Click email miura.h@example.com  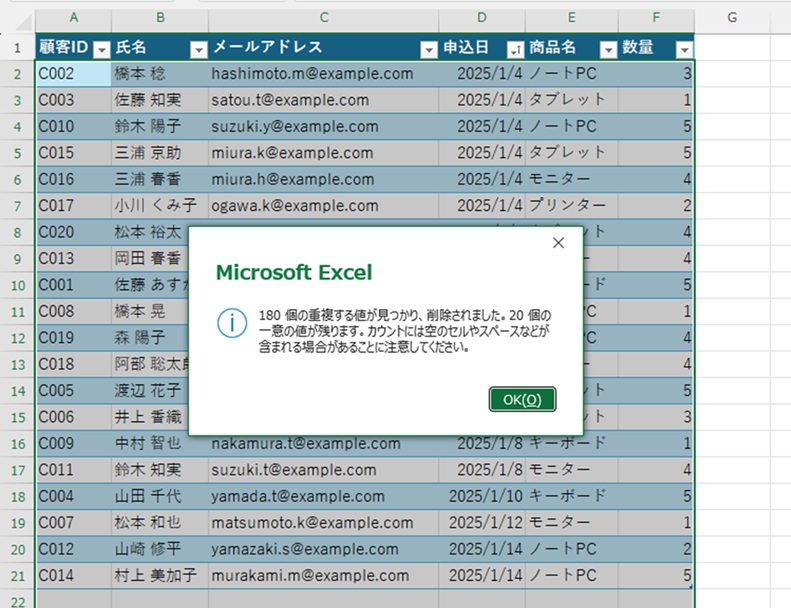324,179
